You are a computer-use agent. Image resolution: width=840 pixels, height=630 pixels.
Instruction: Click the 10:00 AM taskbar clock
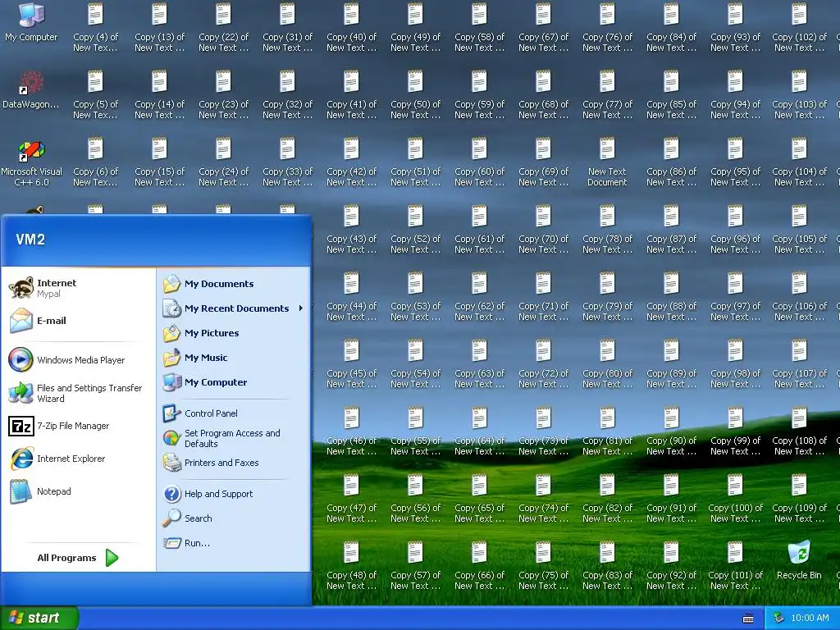pos(810,618)
